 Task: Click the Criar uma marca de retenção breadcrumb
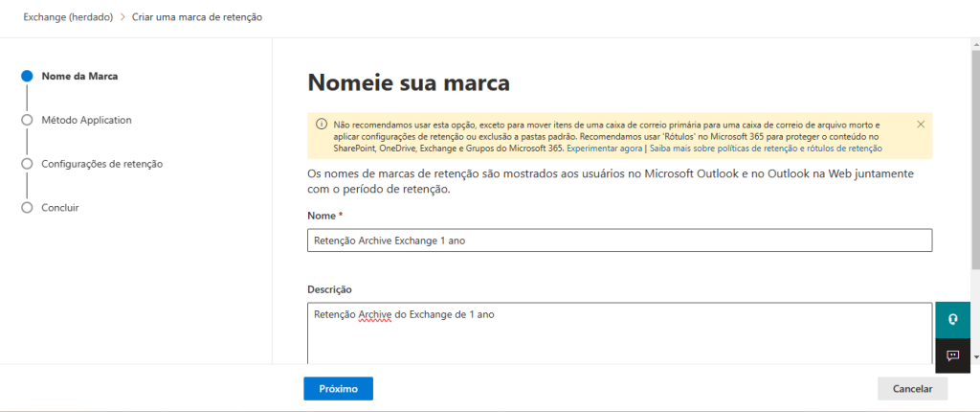pos(197,17)
